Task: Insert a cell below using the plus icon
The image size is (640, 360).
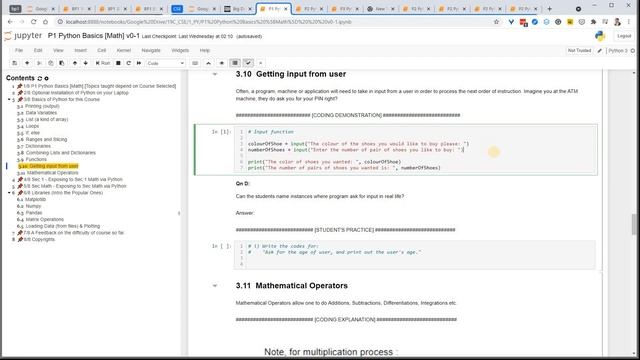Action: (27, 63)
